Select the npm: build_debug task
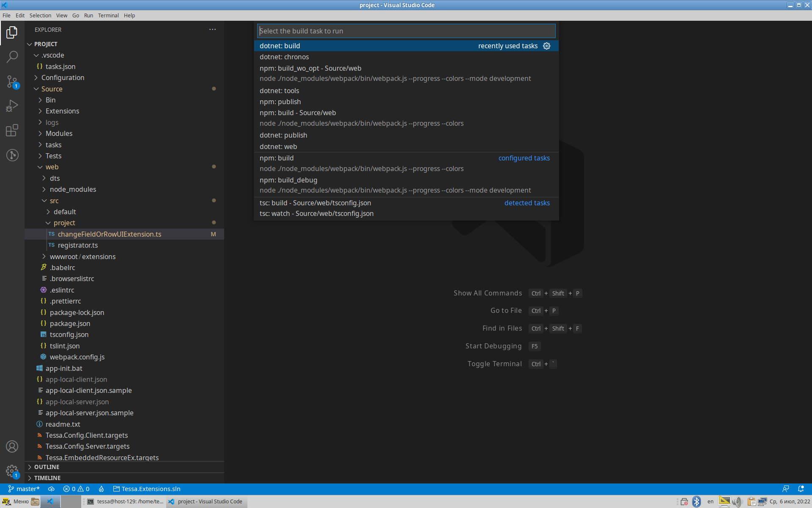Image resolution: width=812 pixels, height=508 pixels. (288, 180)
